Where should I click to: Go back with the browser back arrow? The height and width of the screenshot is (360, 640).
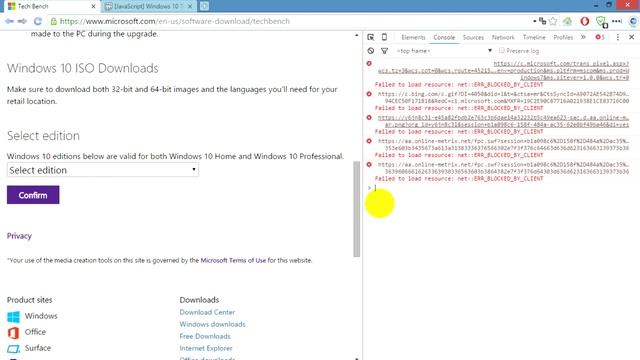click(x=9, y=21)
